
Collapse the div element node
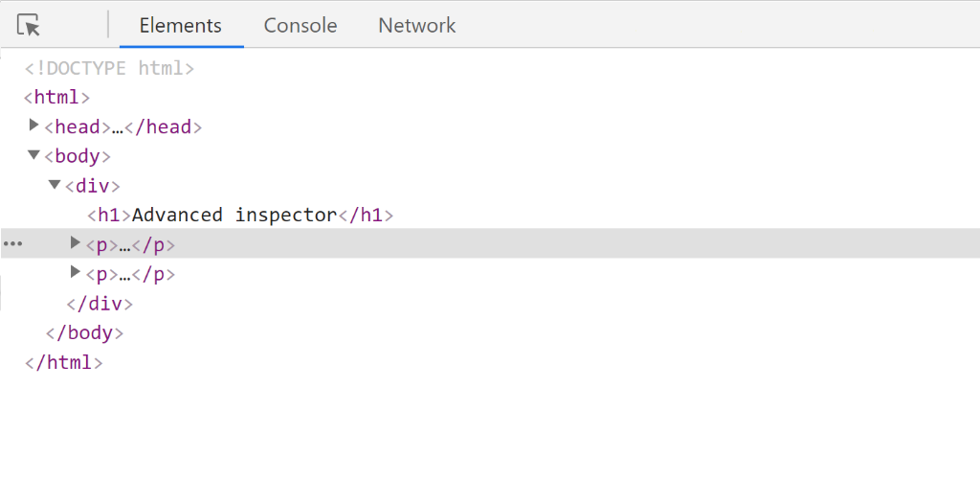pos(55,185)
